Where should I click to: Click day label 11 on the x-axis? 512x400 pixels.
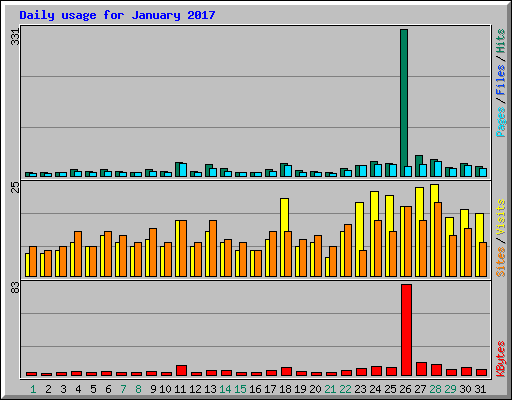[x=180, y=389]
